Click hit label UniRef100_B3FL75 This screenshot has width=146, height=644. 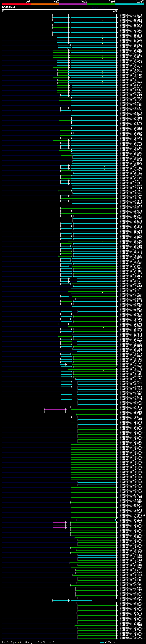[131, 495]
